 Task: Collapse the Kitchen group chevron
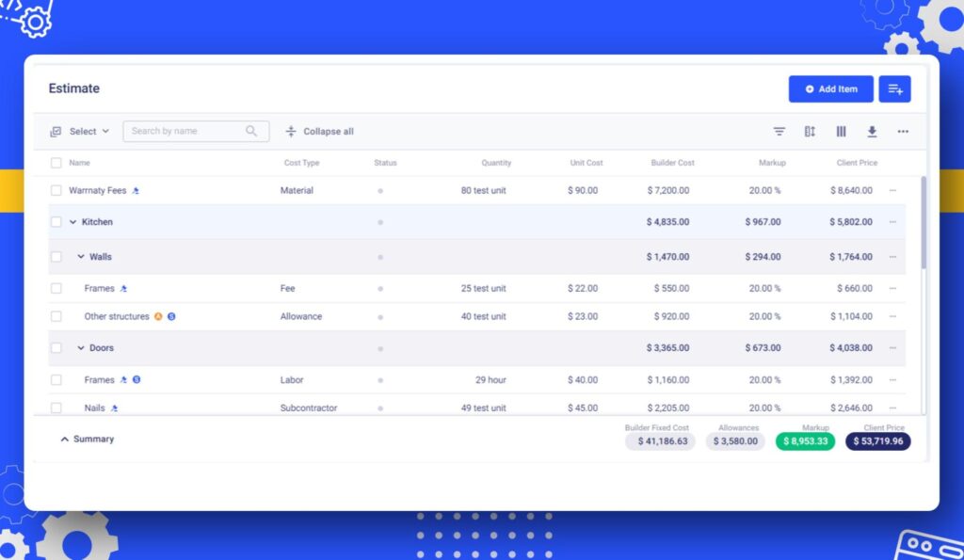pyautogui.click(x=73, y=222)
